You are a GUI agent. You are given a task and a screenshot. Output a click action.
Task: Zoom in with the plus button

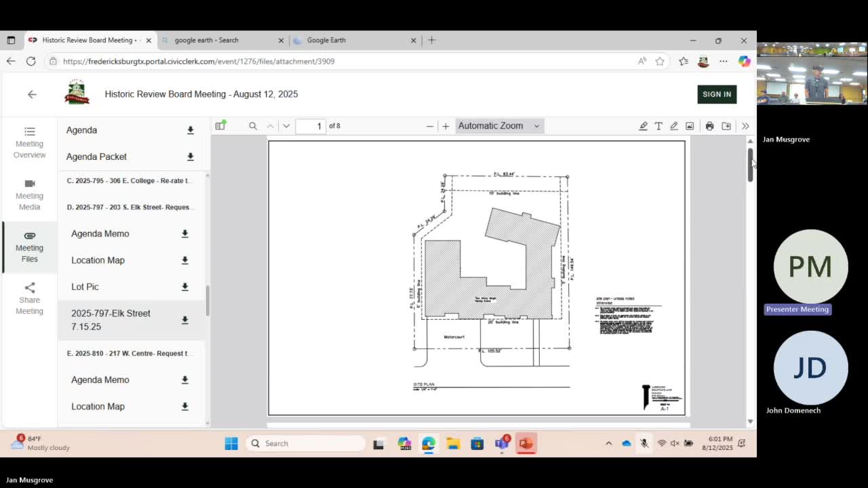446,126
